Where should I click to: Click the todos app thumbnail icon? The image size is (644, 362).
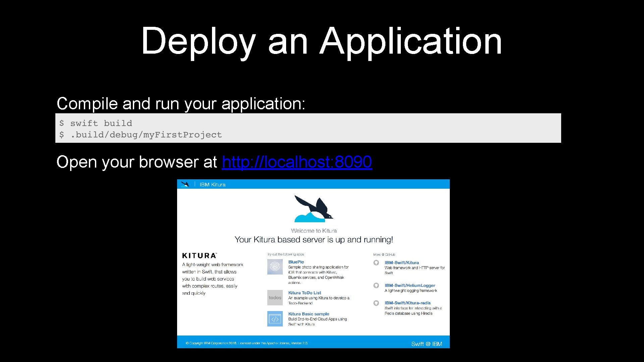(275, 298)
